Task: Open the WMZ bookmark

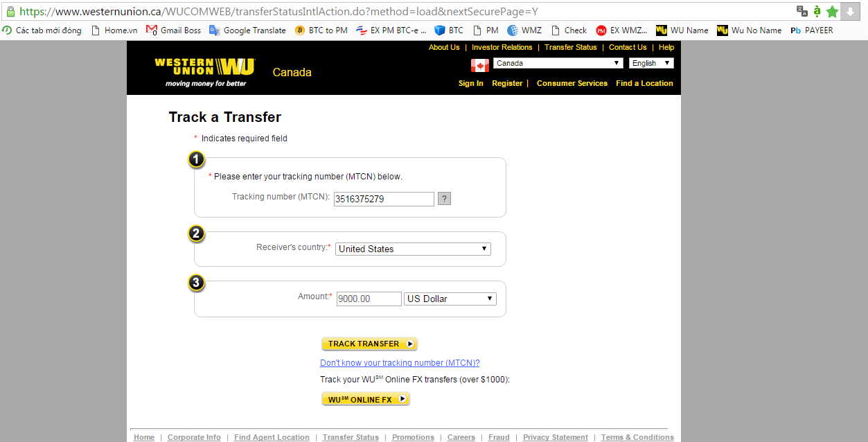Action: (x=524, y=30)
